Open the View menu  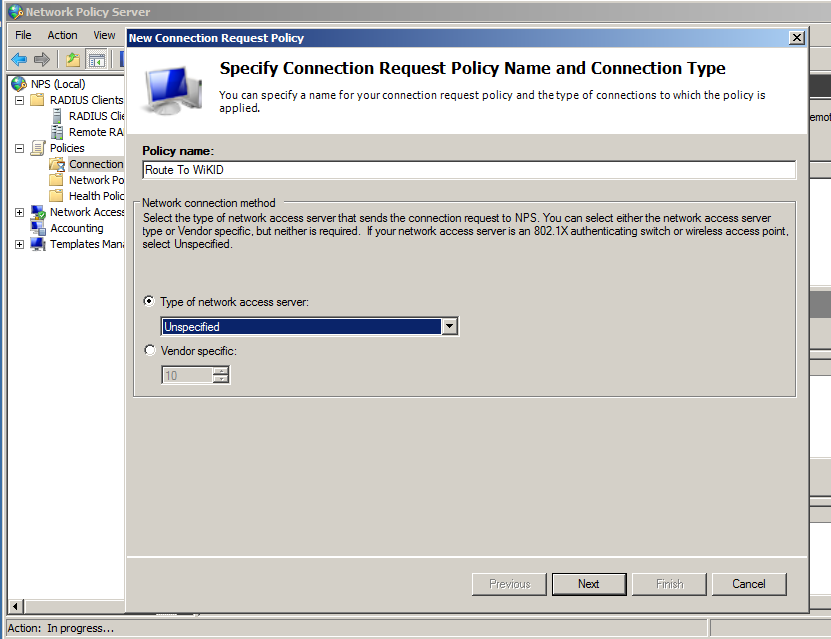(x=104, y=34)
